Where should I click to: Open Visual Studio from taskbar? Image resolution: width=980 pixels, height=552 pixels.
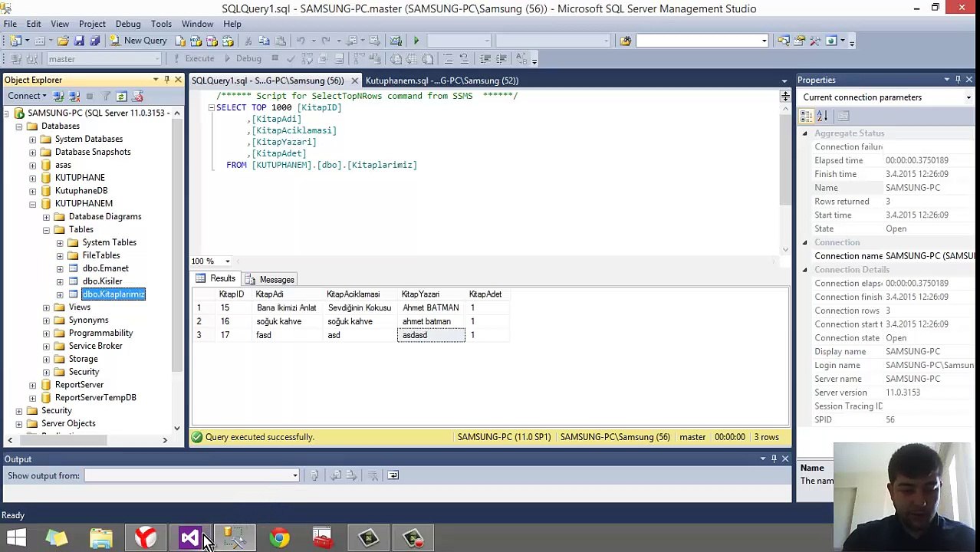pos(190,537)
